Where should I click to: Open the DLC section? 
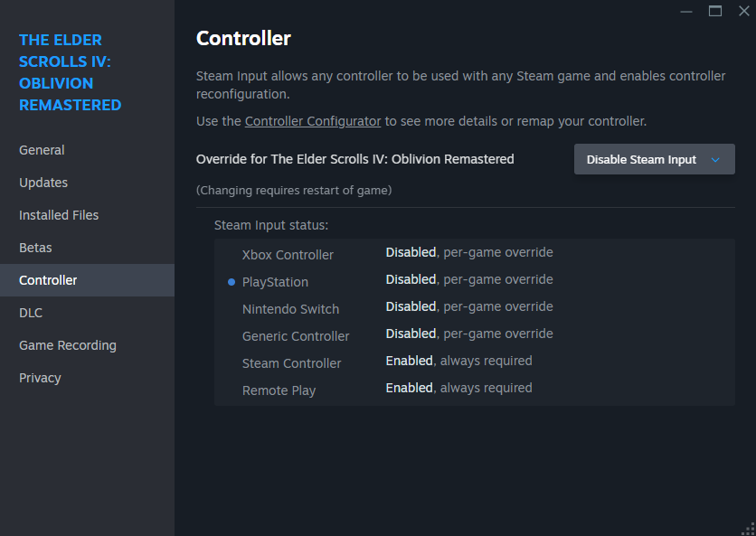pyautogui.click(x=31, y=312)
